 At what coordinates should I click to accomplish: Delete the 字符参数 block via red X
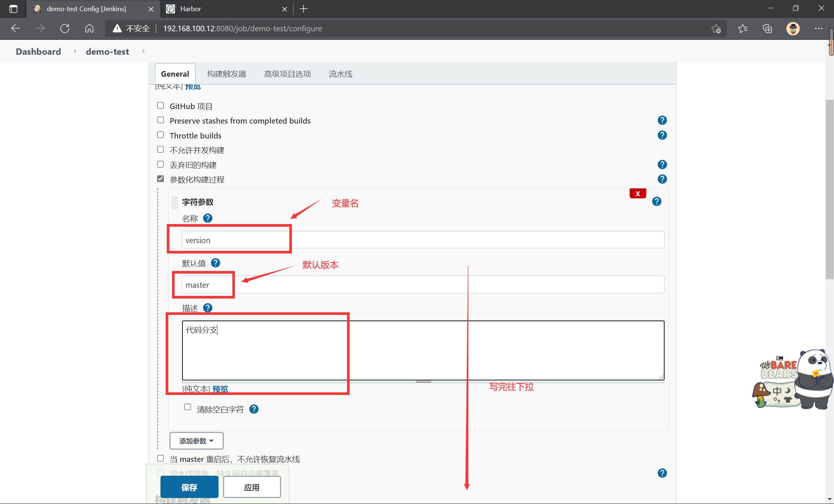638,193
